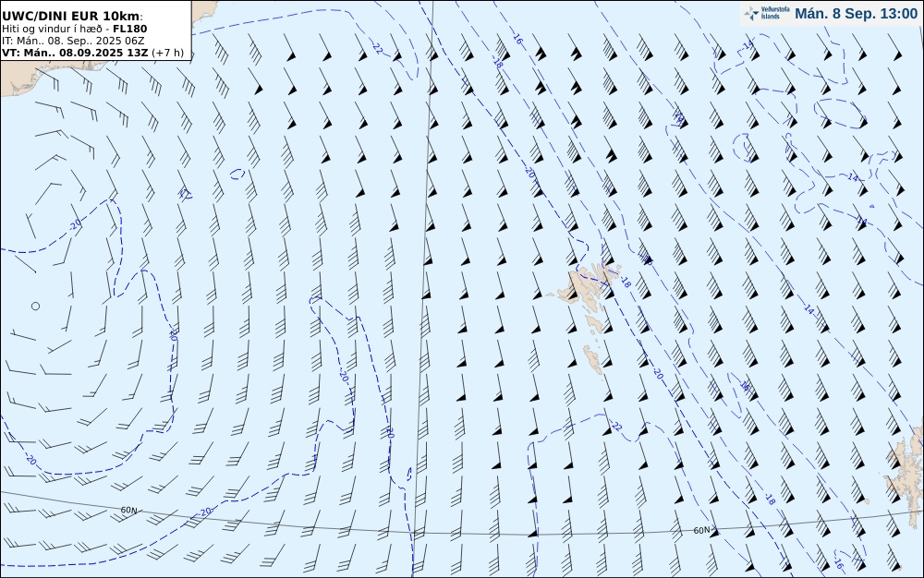Click the 60N latitude label near the left edge
Screen dimensions: 924x578
click(x=128, y=511)
